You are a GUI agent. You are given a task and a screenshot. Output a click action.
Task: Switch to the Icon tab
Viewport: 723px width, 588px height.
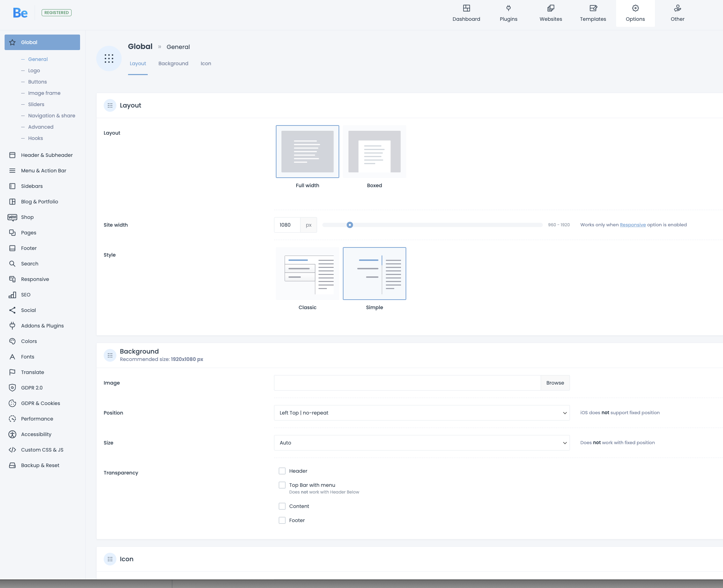[206, 63]
